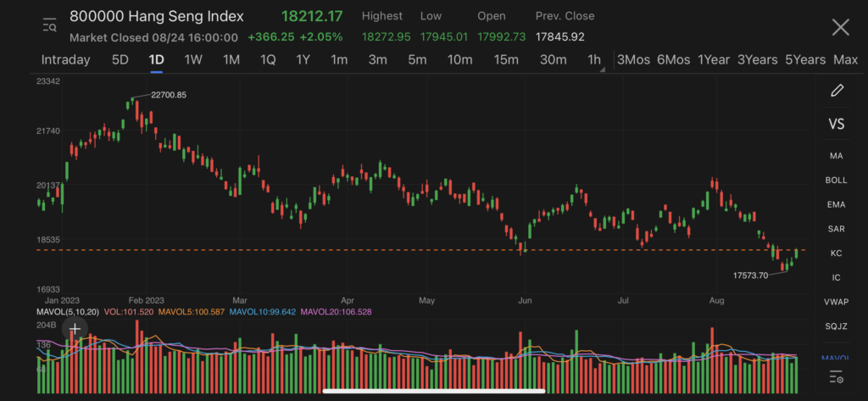The height and width of the screenshot is (401, 868).
Task: Tap the plus crosshair button
Action: tap(75, 329)
